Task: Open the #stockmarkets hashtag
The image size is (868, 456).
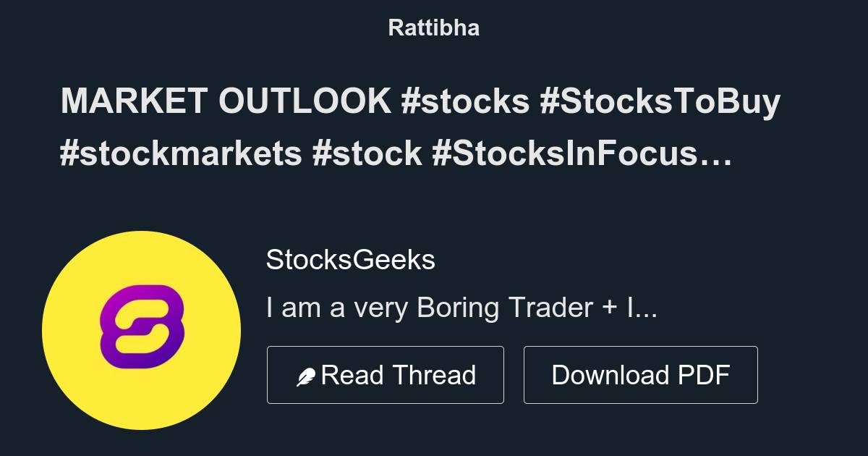Action: [x=179, y=153]
